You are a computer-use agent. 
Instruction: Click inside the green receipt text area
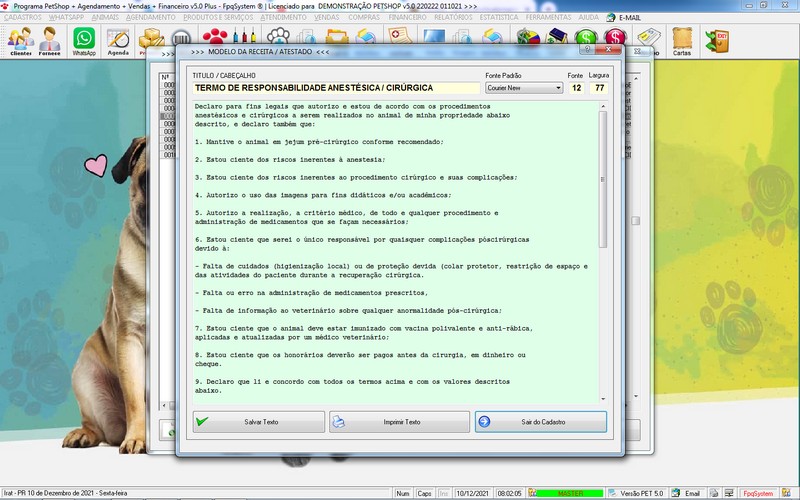pyautogui.click(x=395, y=253)
